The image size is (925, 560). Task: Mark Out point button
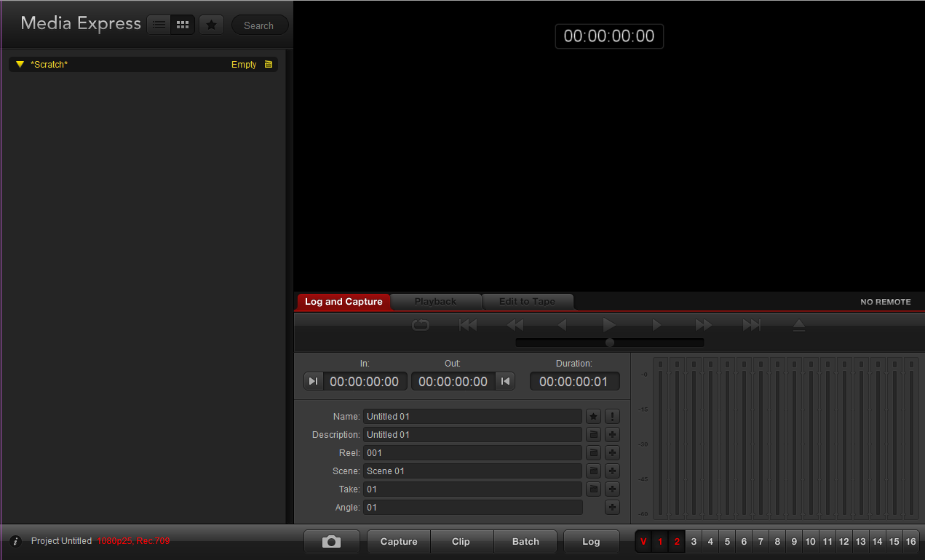click(505, 381)
